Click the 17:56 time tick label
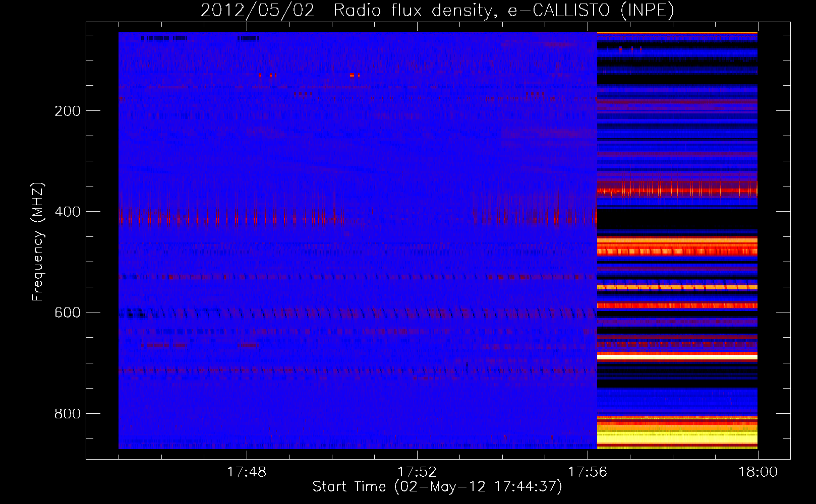The width and height of the screenshot is (816, 504). (588, 472)
